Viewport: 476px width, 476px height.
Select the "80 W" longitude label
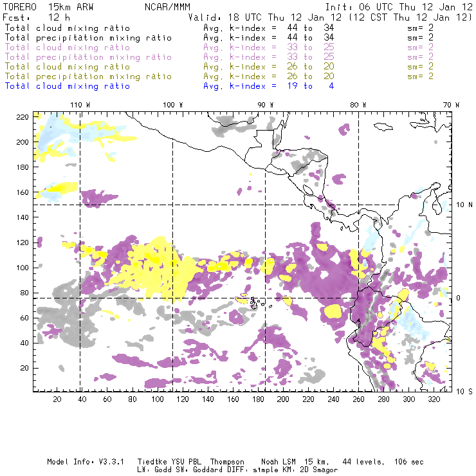(x=358, y=105)
